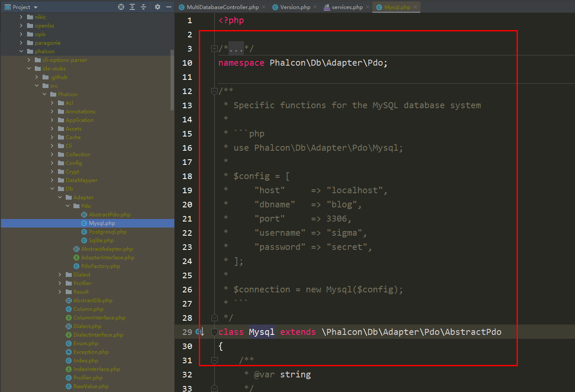Locate opened file with the crosshair icon
The width and height of the screenshot is (575, 392).
click(x=121, y=7)
